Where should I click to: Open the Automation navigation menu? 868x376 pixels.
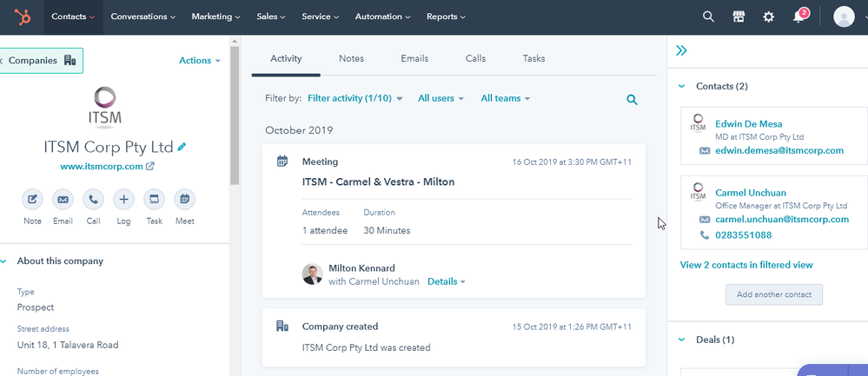[382, 16]
